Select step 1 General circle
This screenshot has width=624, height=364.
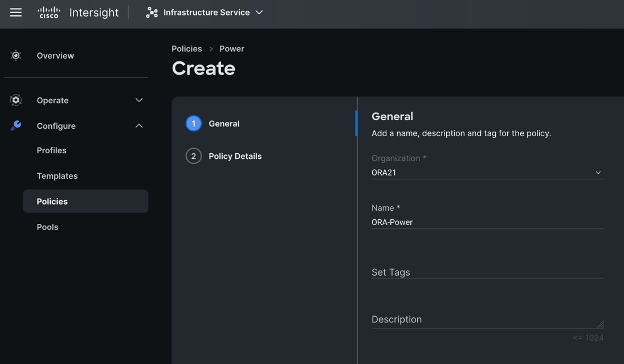[x=194, y=124]
